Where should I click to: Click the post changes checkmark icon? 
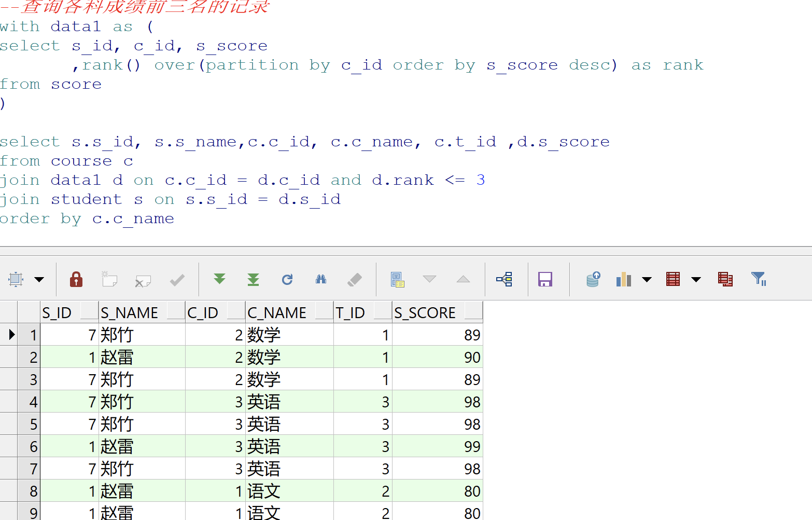pos(177,280)
